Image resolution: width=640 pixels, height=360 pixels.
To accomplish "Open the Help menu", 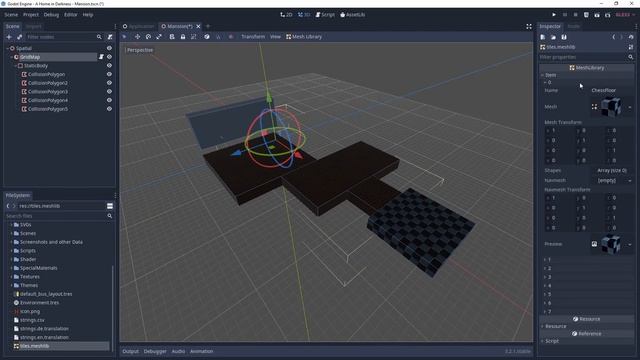I will coord(88,15).
